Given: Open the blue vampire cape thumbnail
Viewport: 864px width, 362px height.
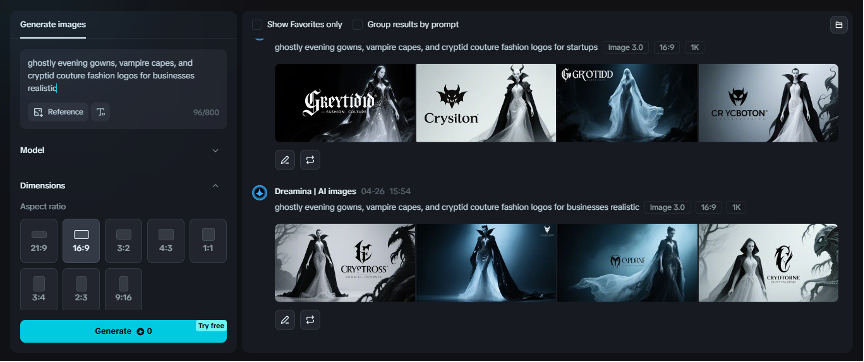Looking at the screenshot, I should coord(486,263).
